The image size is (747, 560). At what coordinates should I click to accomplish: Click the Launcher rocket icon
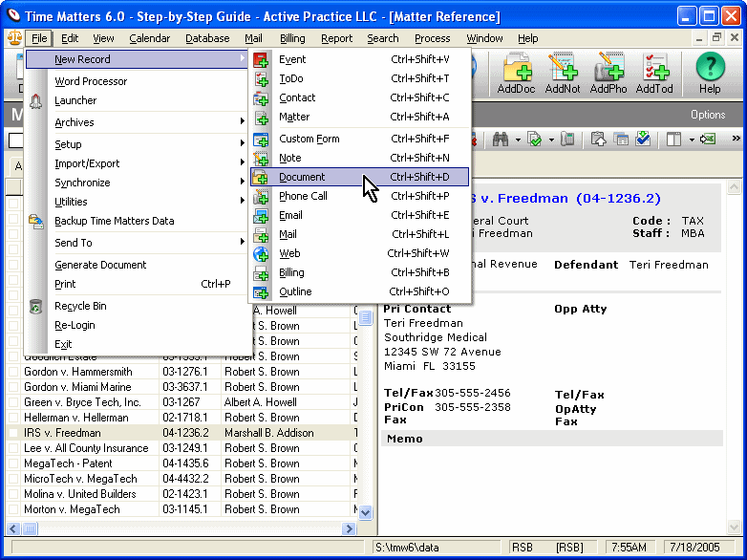pyautogui.click(x=36, y=100)
